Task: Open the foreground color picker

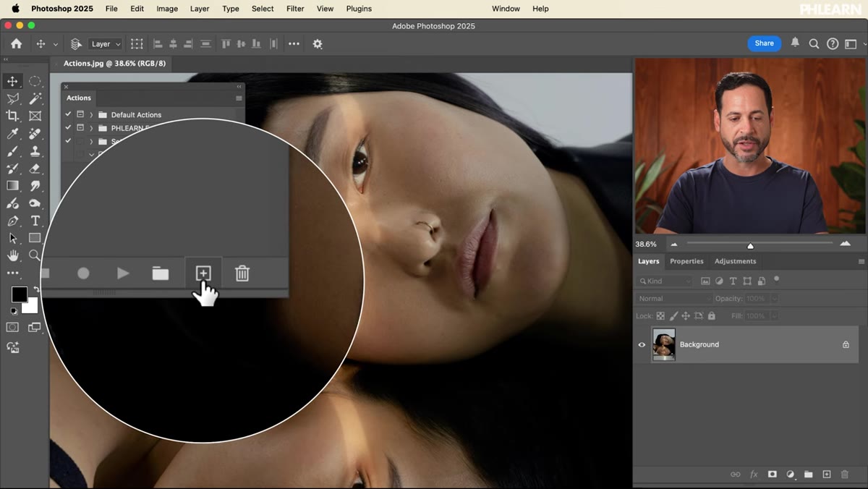Action: [19, 294]
